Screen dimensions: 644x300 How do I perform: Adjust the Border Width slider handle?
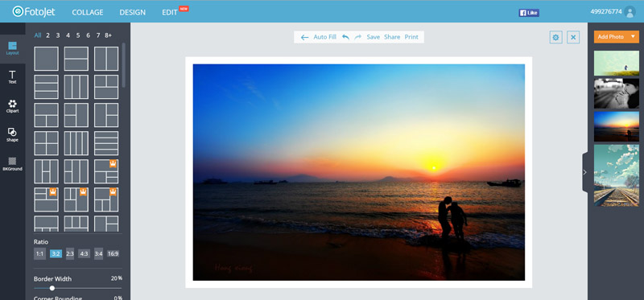(x=52, y=288)
